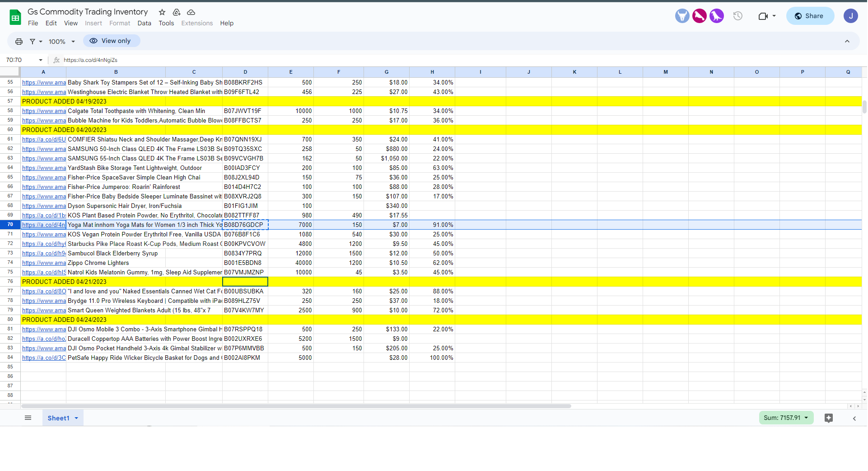Click the camera meet call icon
The image size is (868, 471).
pyautogui.click(x=763, y=16)
